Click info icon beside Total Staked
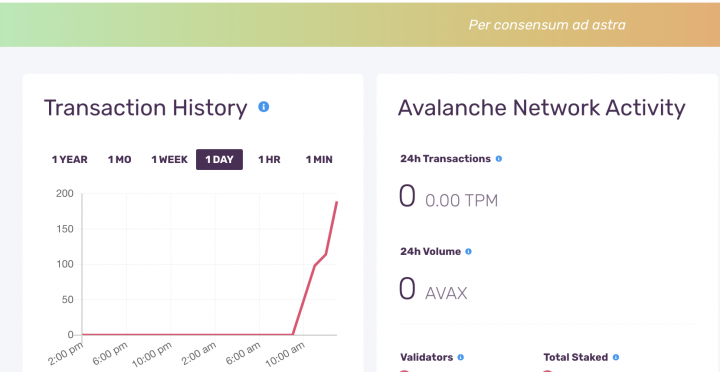 tap(616, 357)
